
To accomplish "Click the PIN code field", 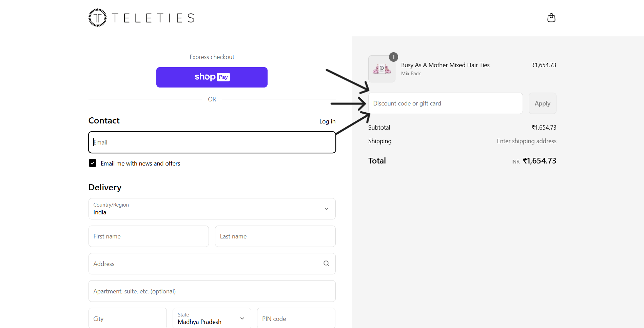I will pyautogui.click(x=296, y=319).
